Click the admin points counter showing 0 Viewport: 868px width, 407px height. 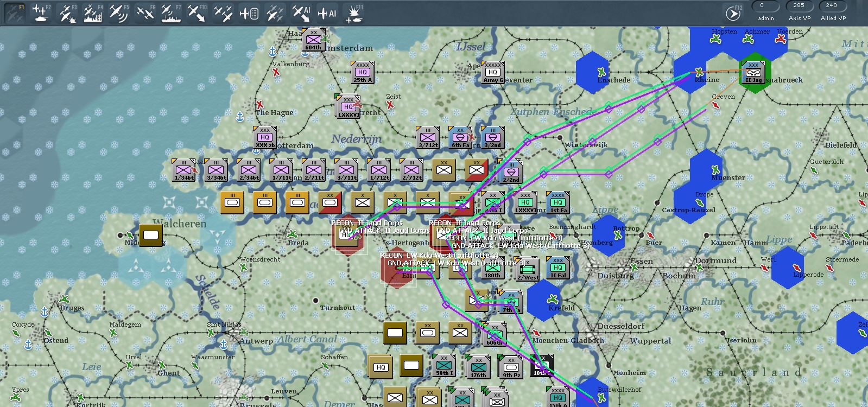tap(765, 6)
